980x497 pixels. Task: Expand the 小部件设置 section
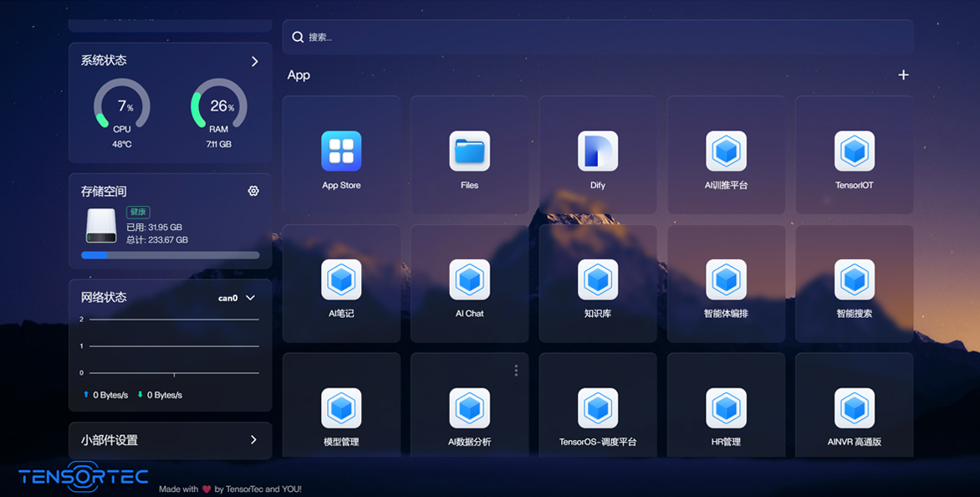[253, 440]
